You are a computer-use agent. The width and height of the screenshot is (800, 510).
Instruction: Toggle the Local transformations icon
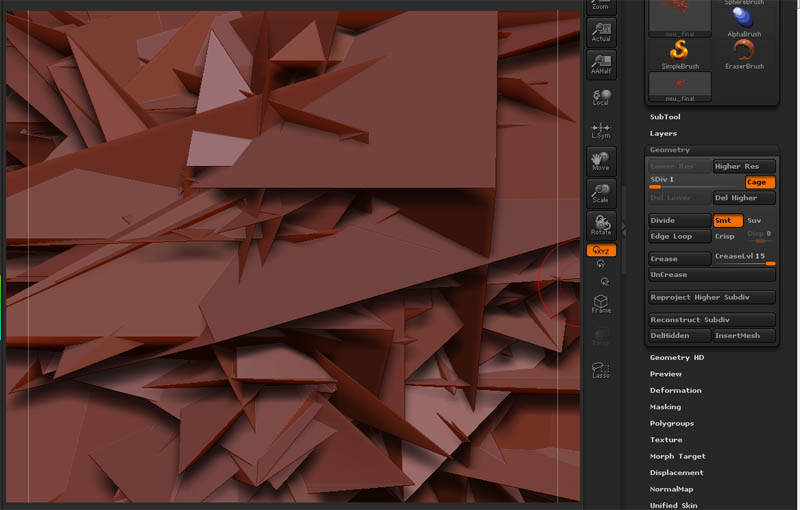point(601,96)
